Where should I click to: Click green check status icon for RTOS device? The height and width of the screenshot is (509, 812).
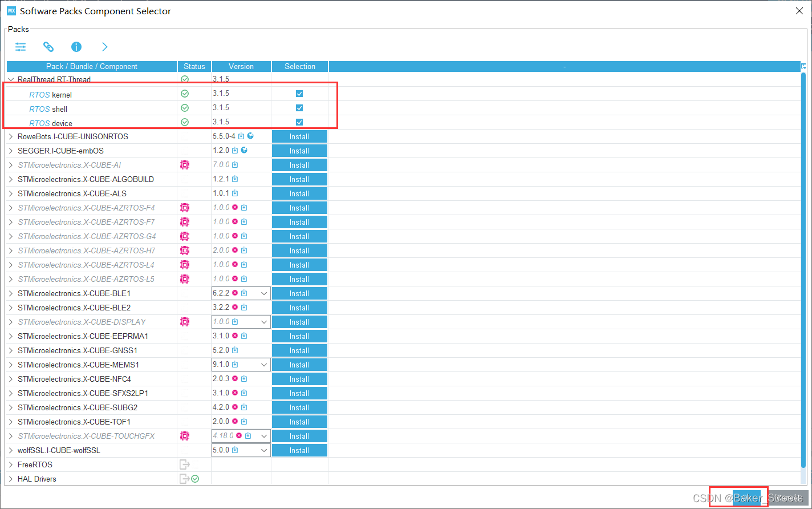pos(185,122)
